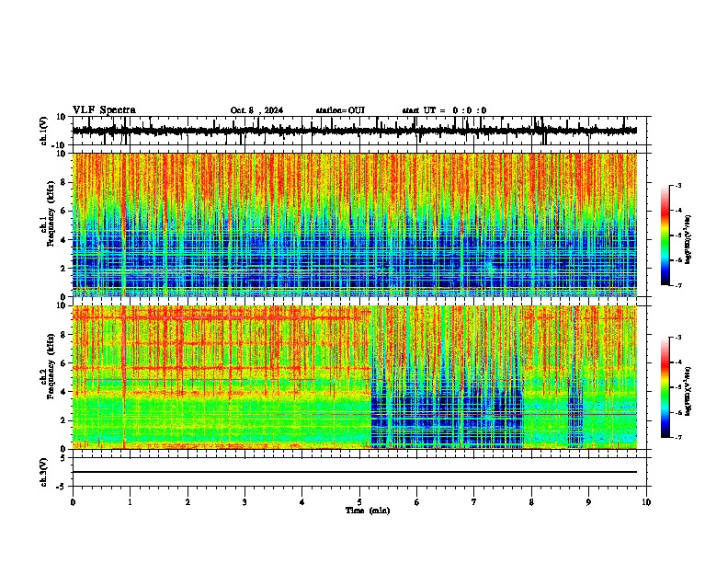This screenshot has width=728, height=563.
Task: Select the date text "Oct. 8 , 2024"
Action: (x=256, y=110)
